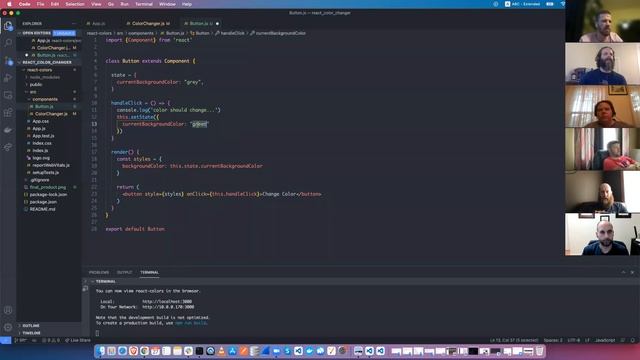
Task: Open the Docker view in activity bar
Action: click(x=8, y=130)
